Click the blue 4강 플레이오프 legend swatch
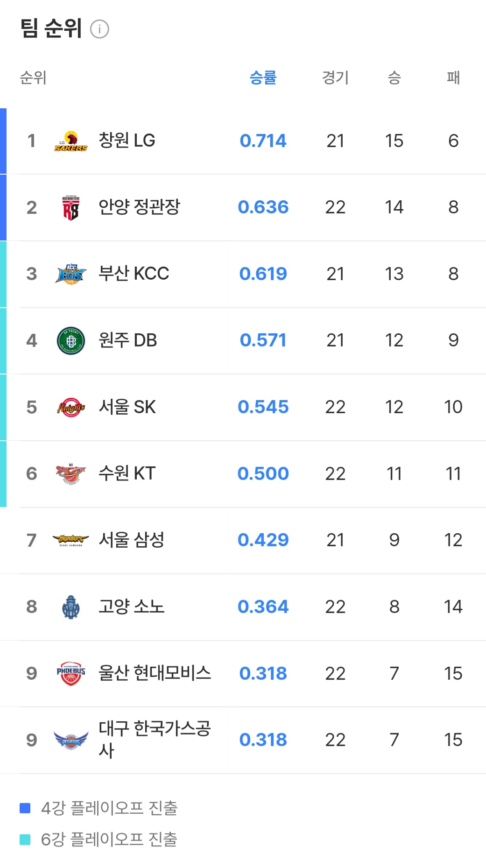The height and width of the screenshot is (868, 486). pyautogui.click(x=25, y=808)
